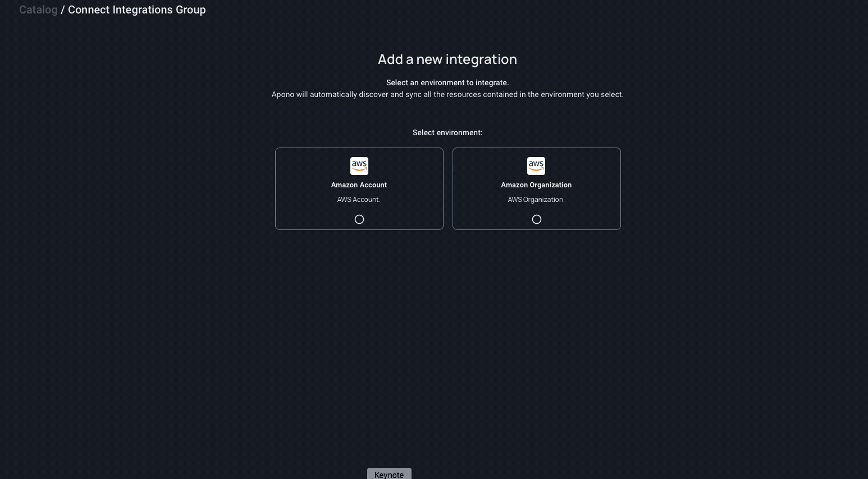Screen dimensions: 868x479
Task: Click the AWS logo on Amazon Account card
Action: (359, 166)
